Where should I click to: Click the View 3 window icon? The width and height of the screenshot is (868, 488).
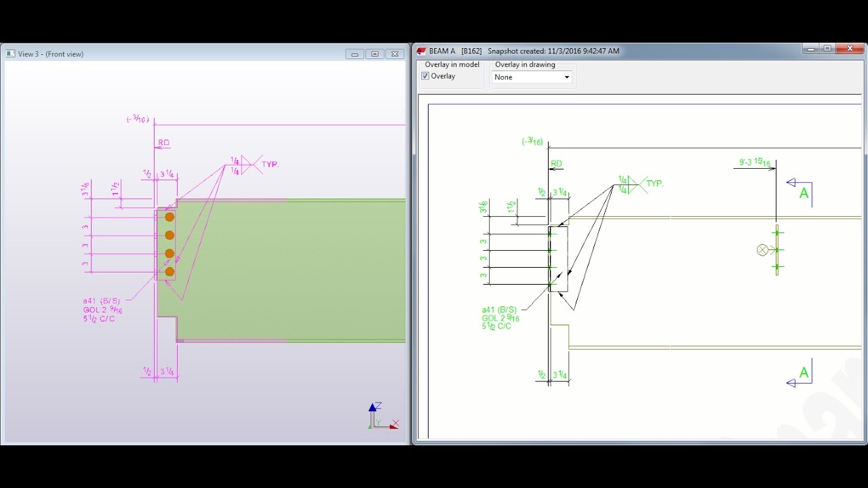point(11,54)
